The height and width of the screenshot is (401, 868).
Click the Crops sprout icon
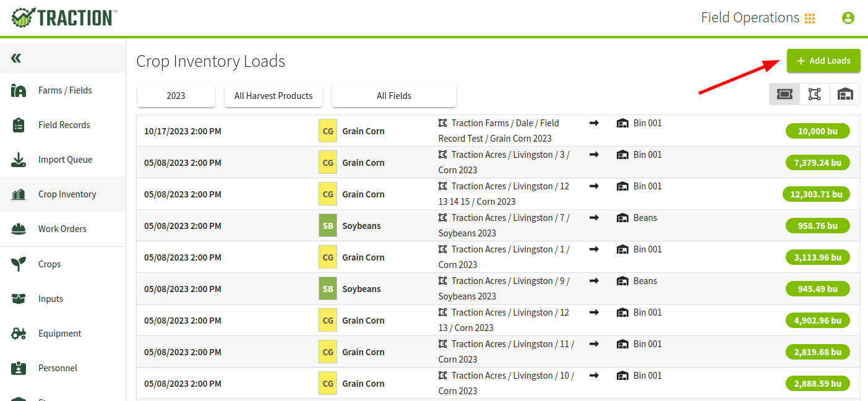[x=19, y=264]
